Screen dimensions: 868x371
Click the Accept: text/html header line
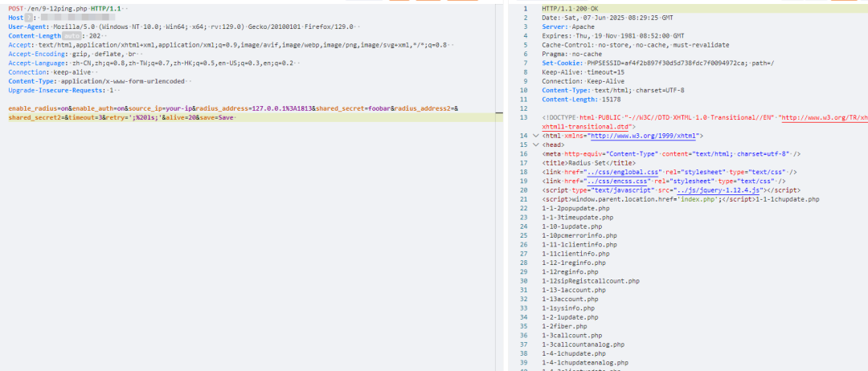[x=228, y=45]
